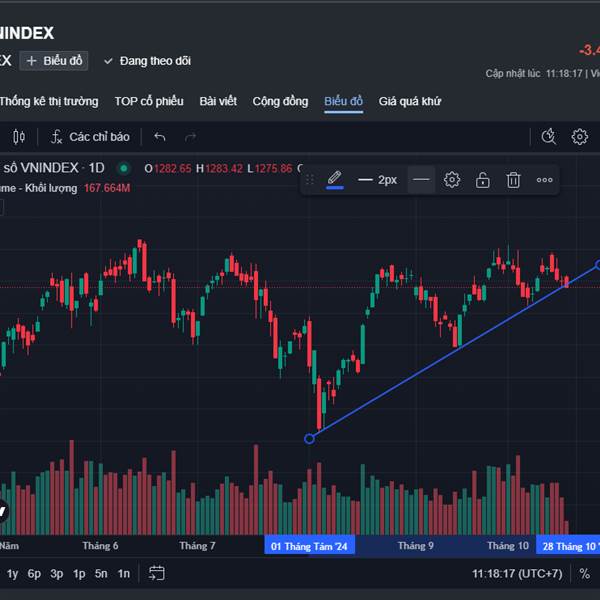Viewport: 600px width, 600px height.
Task: Click the Cập nhật lúc 11:18:17 update time
Action: point(534,73)
